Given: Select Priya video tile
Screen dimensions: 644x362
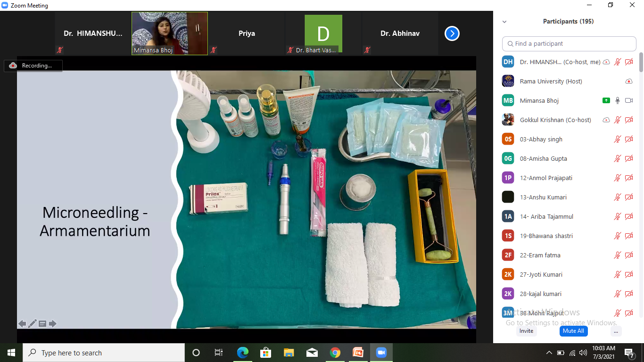Looking at the screenshot, I should (x=247, y=33).
